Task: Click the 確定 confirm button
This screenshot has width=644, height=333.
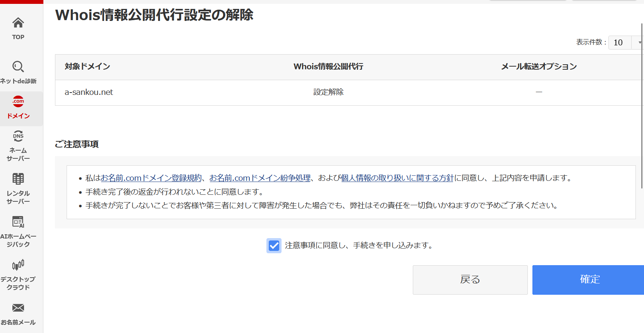Action: [589, 280]
